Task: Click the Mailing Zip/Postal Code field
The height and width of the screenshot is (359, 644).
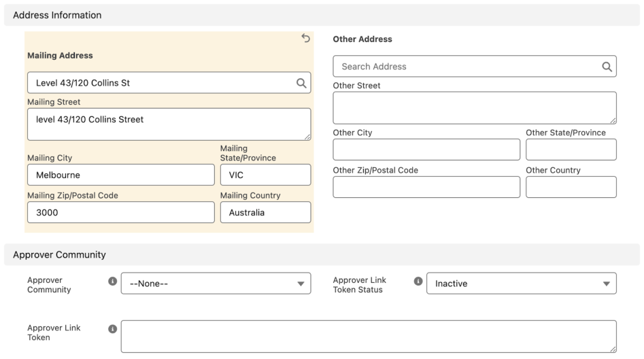Action: click(x=121, y=212)
